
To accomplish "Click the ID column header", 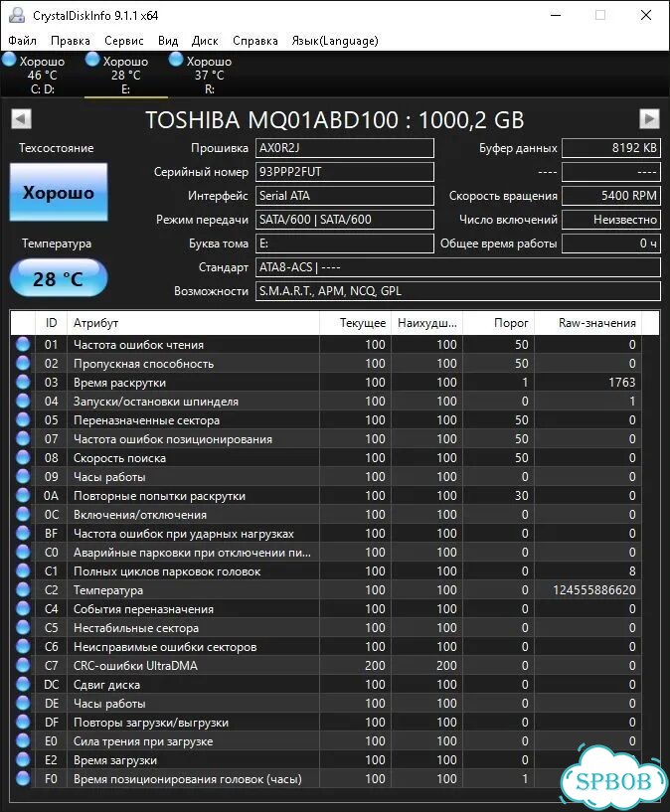I will pyautogui.click(x=51, y=323).
